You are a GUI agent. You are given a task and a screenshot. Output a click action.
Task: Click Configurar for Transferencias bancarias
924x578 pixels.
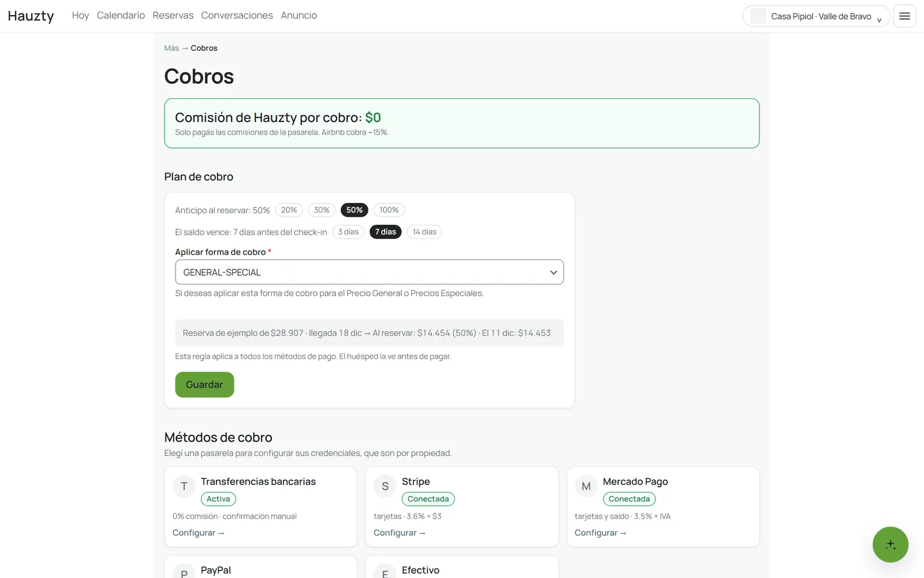tap(198, 533)
